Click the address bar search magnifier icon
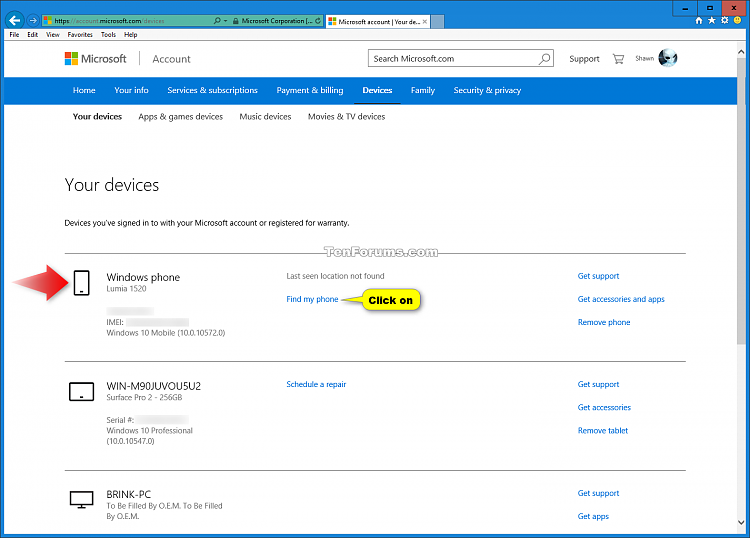Screen dimensions: 750x538 pos(217,21)
